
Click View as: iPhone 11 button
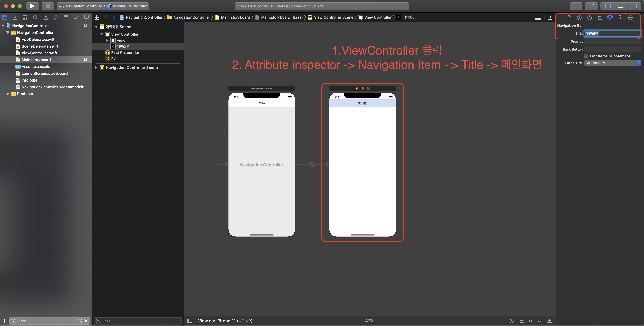click(x=225, y=321)
